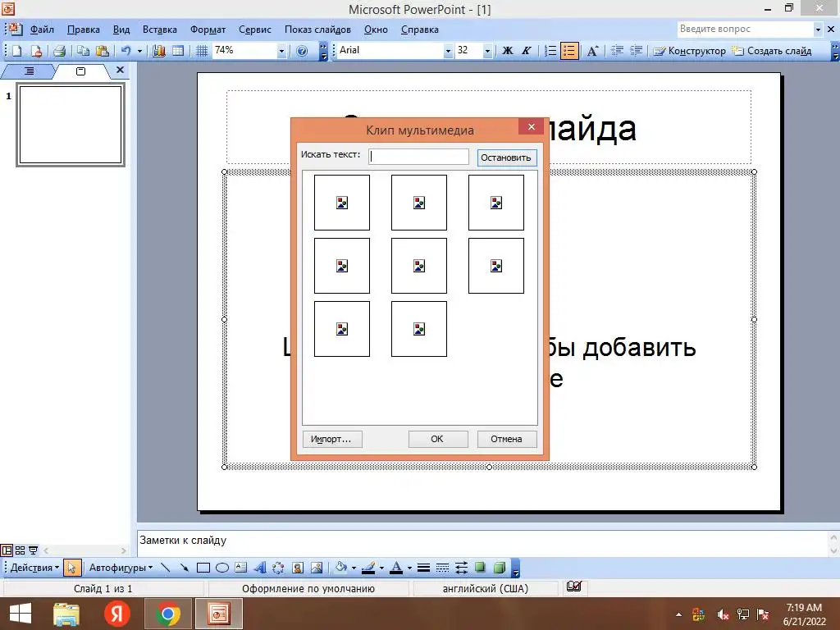Apply Line Color brush
The height and width of the screenshot is (630, 840).
(368, 568)
